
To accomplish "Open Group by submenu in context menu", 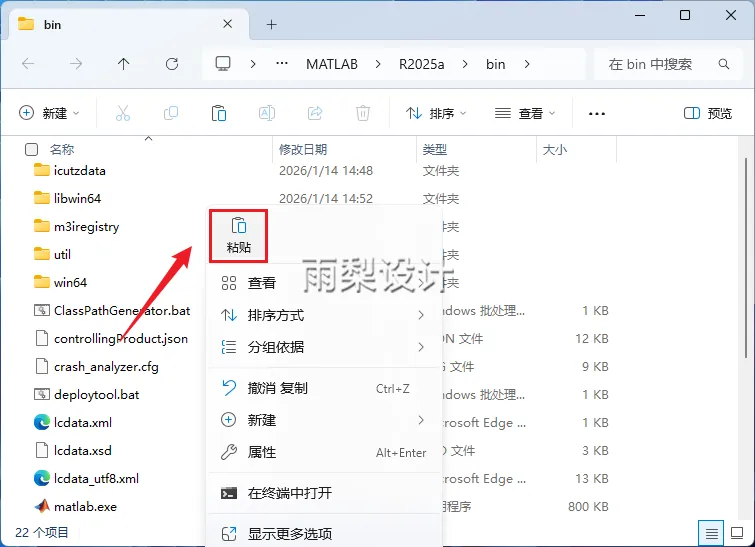I will point(325,347).
